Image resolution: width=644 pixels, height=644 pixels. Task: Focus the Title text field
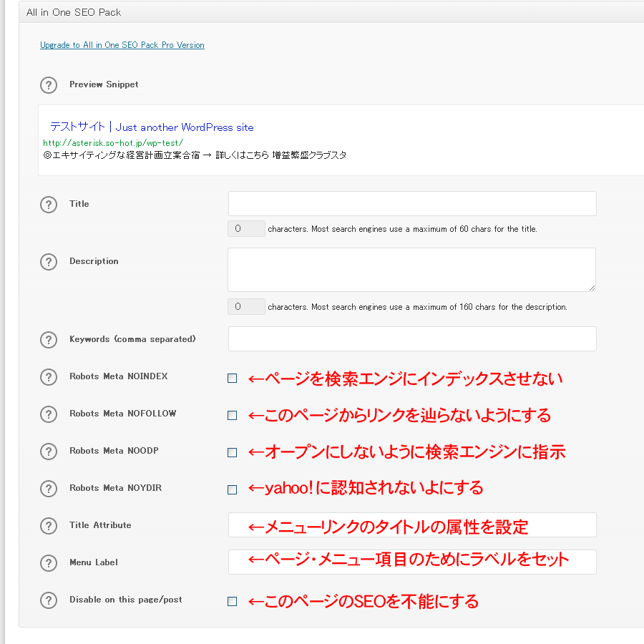coord(412,204)
